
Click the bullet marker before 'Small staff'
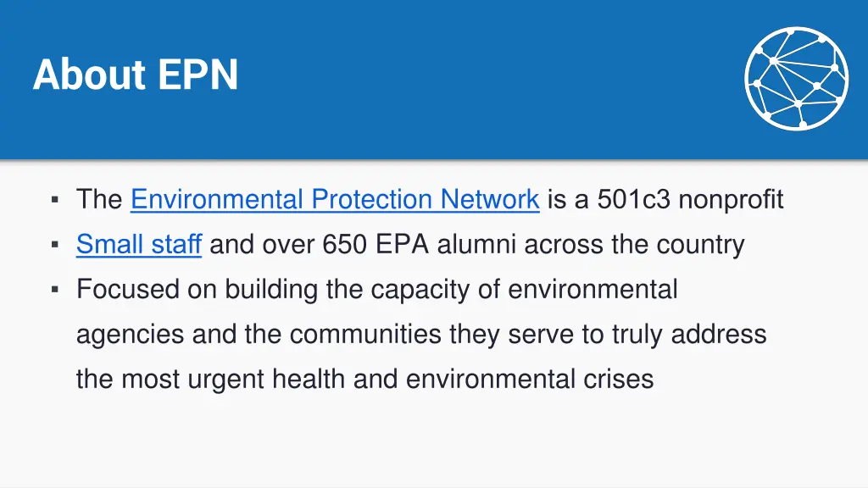(x=55, y=244)
